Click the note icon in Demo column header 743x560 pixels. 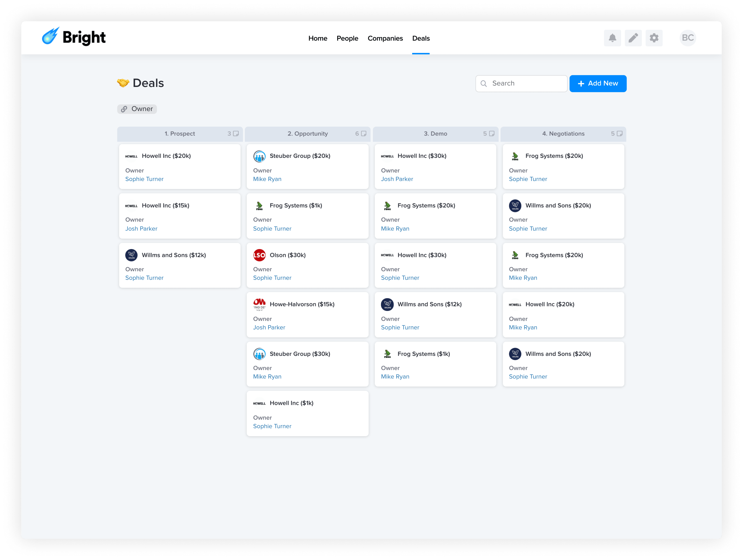492,134
